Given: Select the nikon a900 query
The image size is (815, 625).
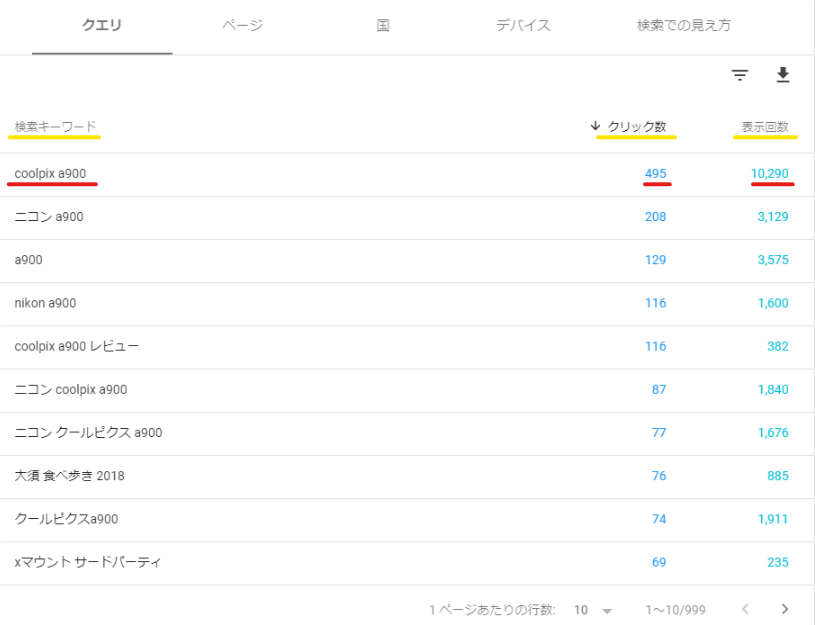Looking at the screenshot, I should (45, 303).
